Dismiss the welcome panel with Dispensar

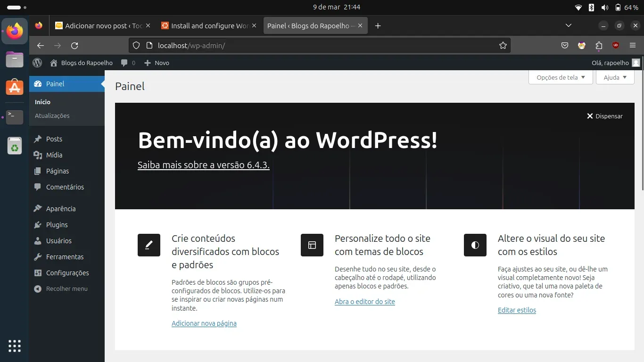(x=604, y=116)
